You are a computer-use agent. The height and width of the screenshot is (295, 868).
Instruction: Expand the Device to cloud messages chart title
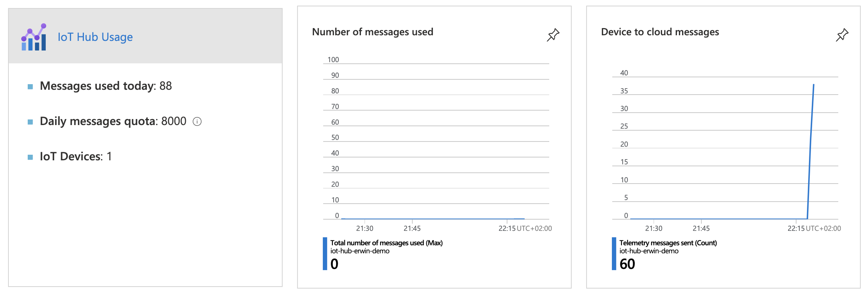(x=660, y=32)
